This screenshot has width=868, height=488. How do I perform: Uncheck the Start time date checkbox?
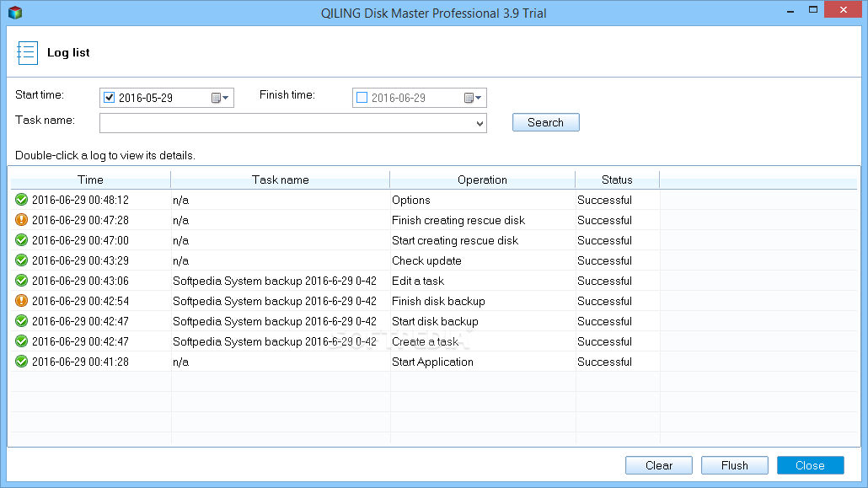109,98
